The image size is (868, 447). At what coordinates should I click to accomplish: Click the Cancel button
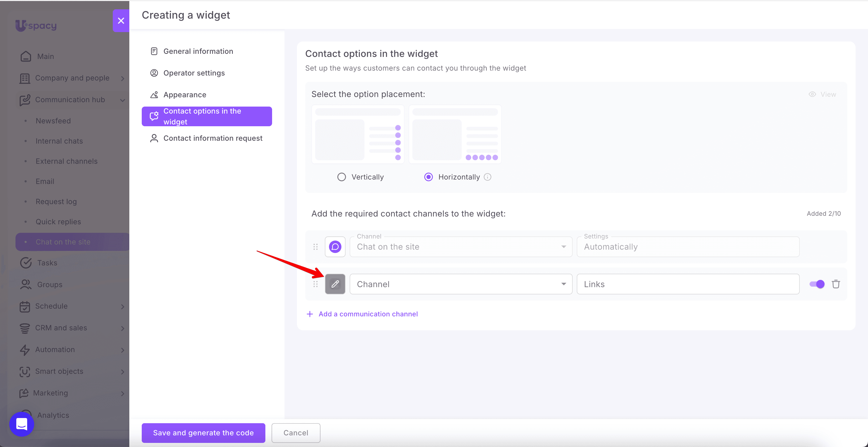coord(296,433)
